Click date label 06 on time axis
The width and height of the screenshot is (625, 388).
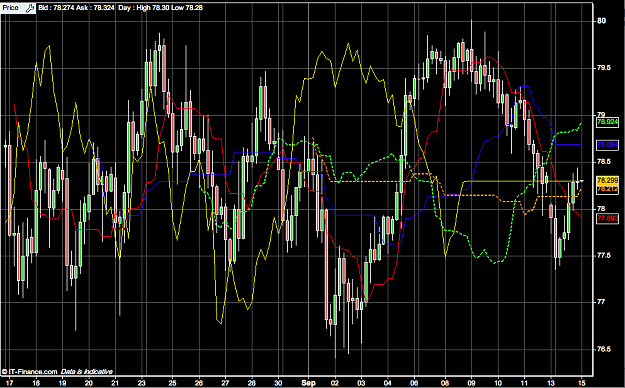(415, 383)
